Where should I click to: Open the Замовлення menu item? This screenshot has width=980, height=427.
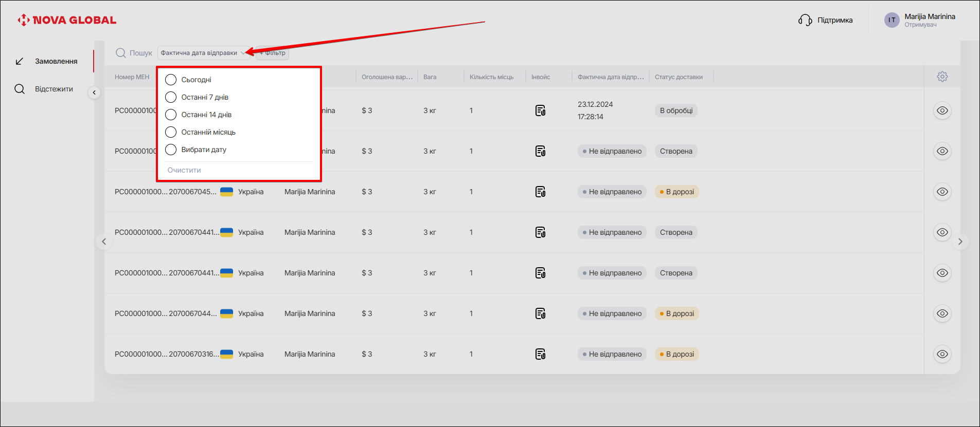coord(56,61)
